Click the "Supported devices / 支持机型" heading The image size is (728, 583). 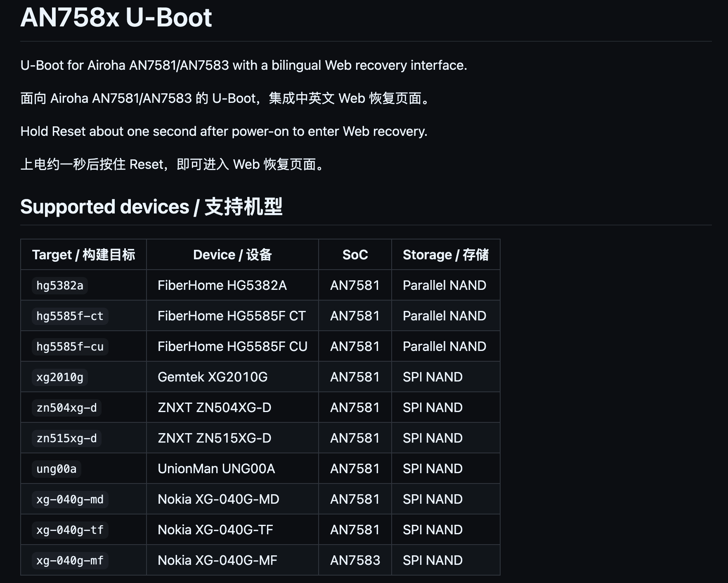(151, 207)
